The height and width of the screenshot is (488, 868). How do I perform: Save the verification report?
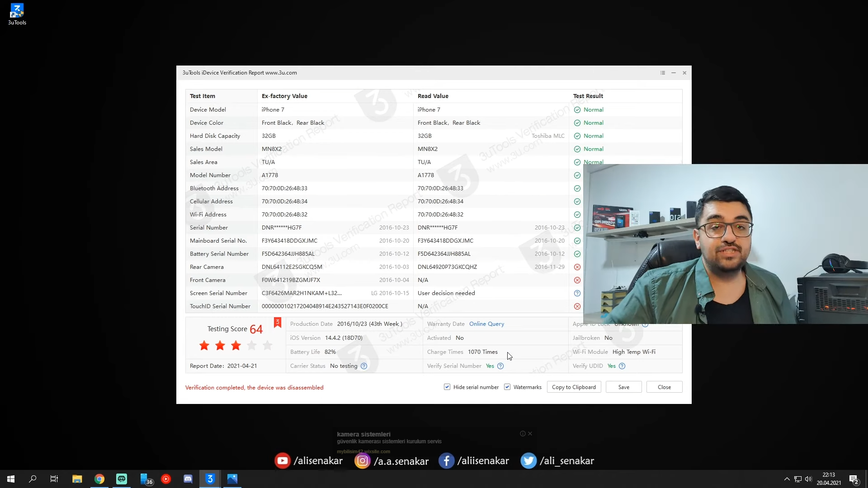pyautogui.click(x=623, y=387)
